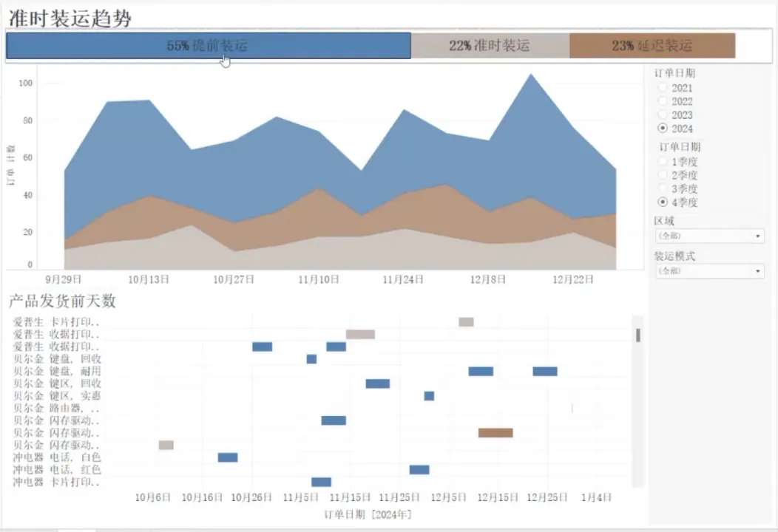Screen dimensions: 778x532
Task: Select the brown 23% 延迟装运 segment
Action: pyautogui.click(x=652, y=46)
